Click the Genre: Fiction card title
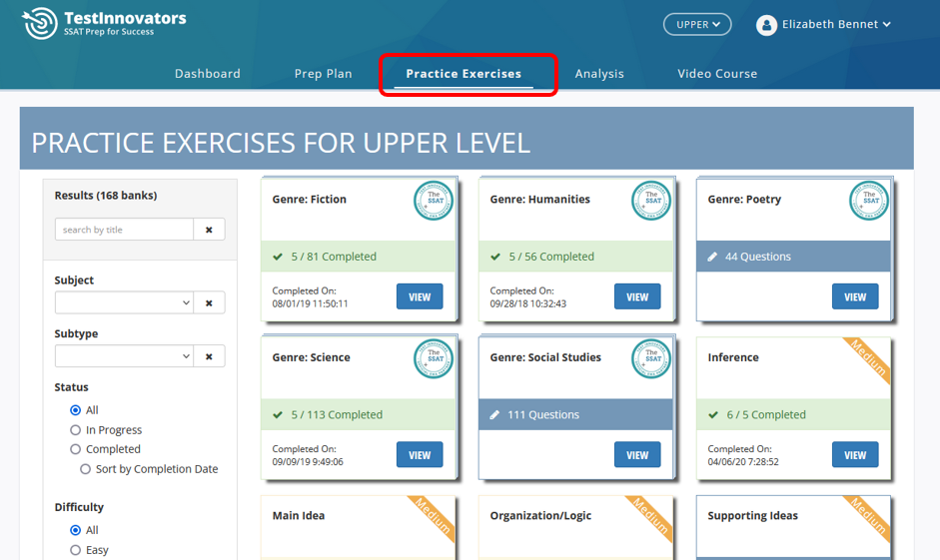The image size is (940, 560). 310,200
